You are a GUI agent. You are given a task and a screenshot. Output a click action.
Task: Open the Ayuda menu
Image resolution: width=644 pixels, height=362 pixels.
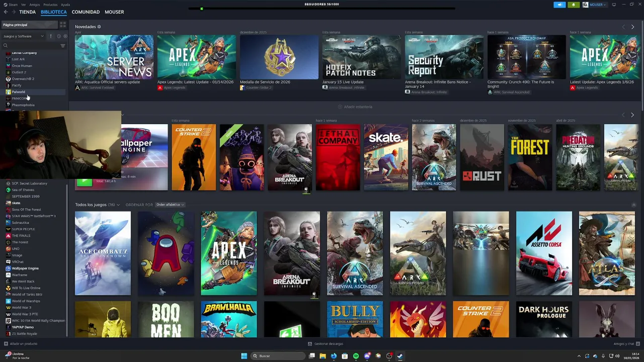65,5
